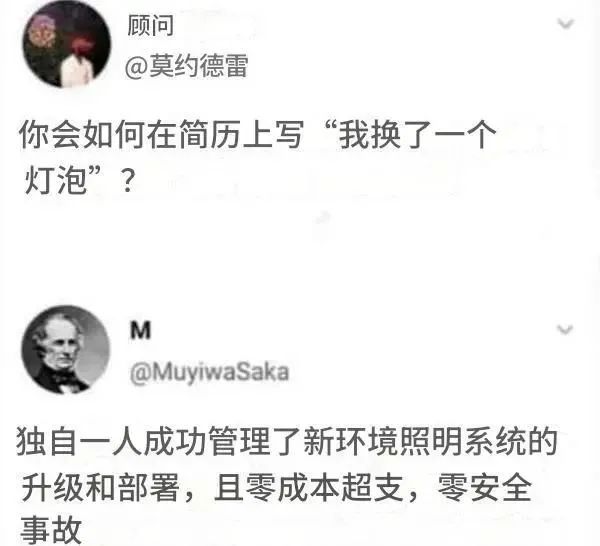
Task: Click the blank area between the two posts
Action: click(300, 253)
